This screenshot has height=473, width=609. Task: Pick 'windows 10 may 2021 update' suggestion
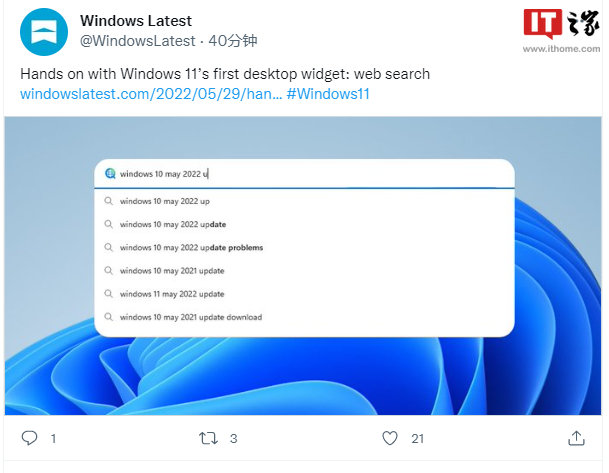(x=171, y=270)
